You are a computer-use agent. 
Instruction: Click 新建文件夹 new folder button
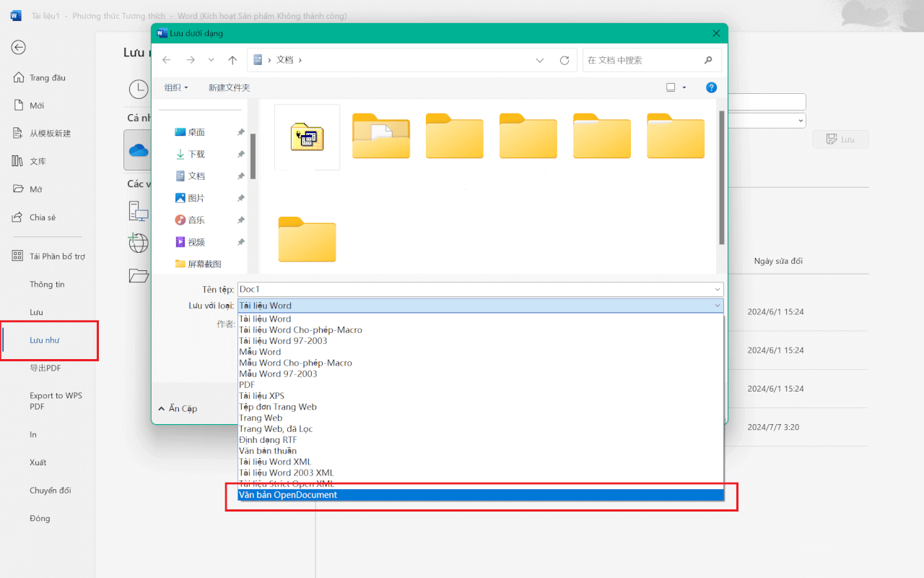[229, 87]
